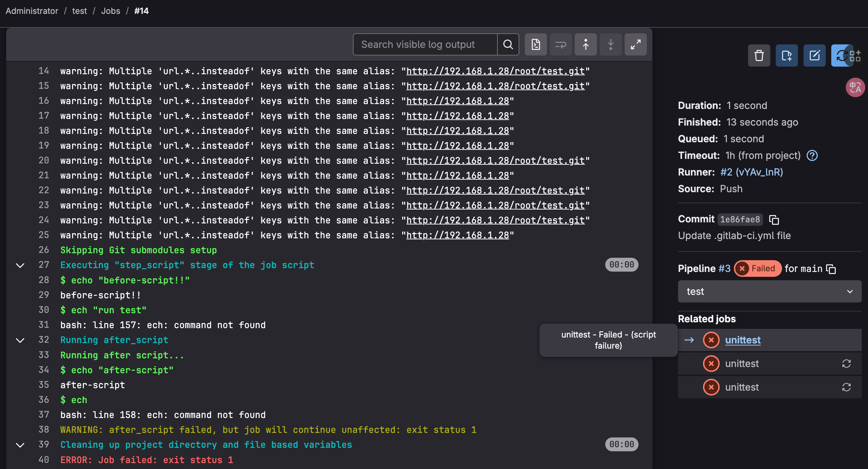Copy commit SHA 1e86fae8 icon

(774, 220)
